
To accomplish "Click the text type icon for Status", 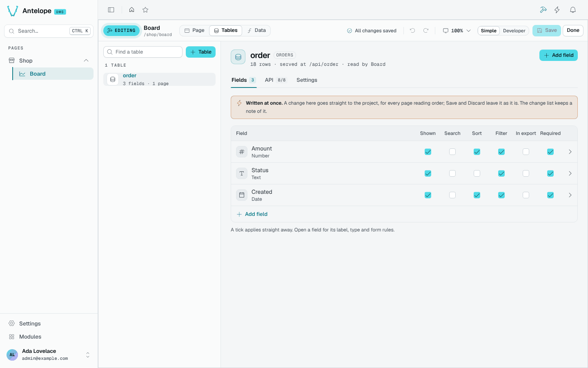I will pos(242,173).
